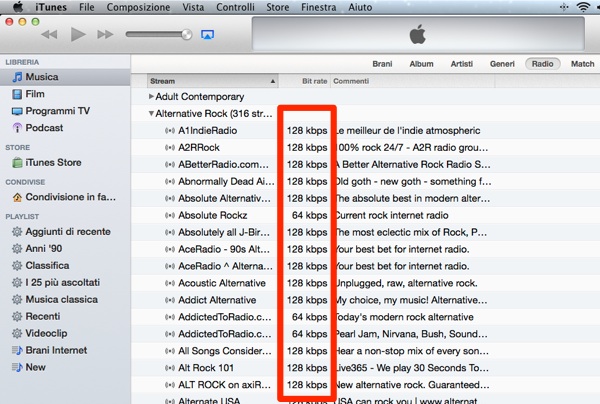This screenshot has width=600, height=404.
Task: Sort by Stream column header
Action: pos(213,81)
